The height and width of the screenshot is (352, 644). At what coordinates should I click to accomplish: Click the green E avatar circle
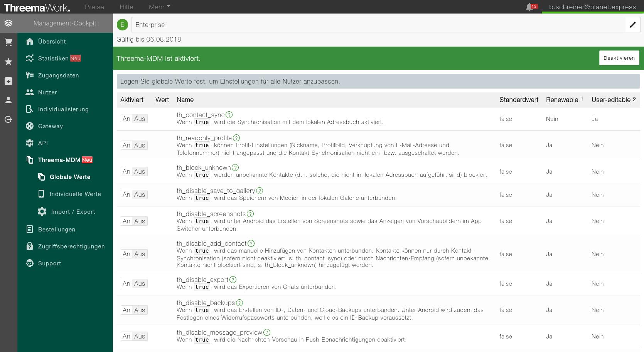tap(122, 25)
